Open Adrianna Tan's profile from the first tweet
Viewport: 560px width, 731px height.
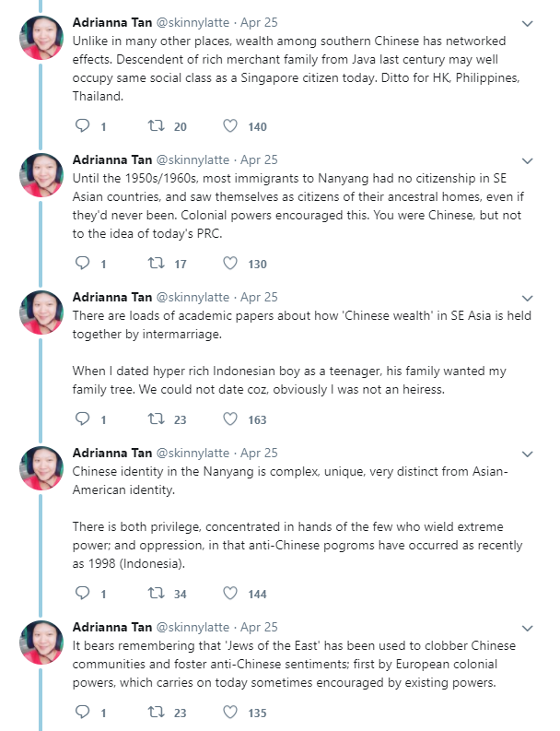pos(111,22)
